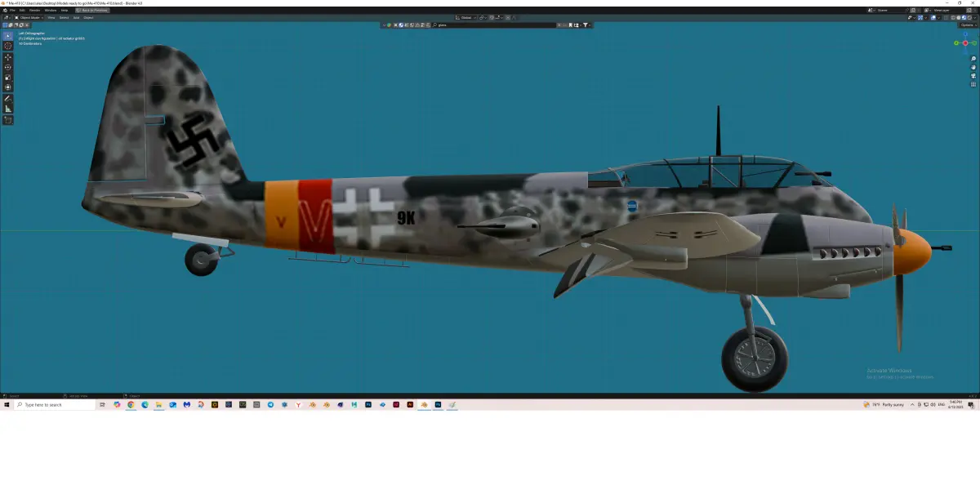Choose the Rotate tool
The height and width of the screenshot is (481, 980).
click(x=8, y=67)
